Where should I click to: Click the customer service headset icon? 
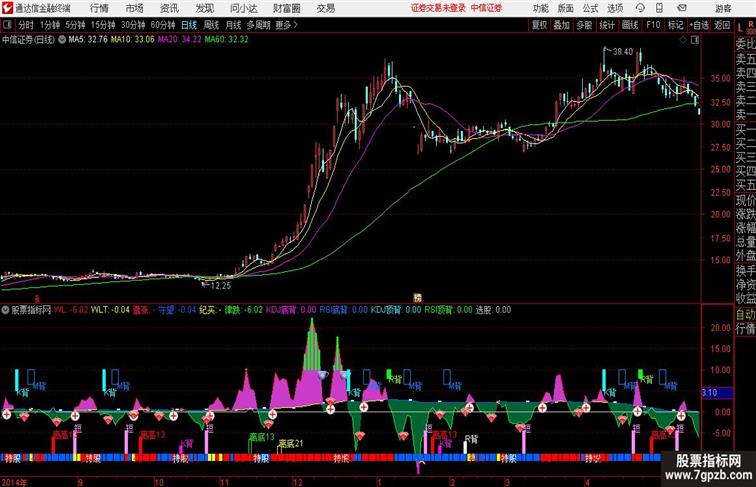640,8
